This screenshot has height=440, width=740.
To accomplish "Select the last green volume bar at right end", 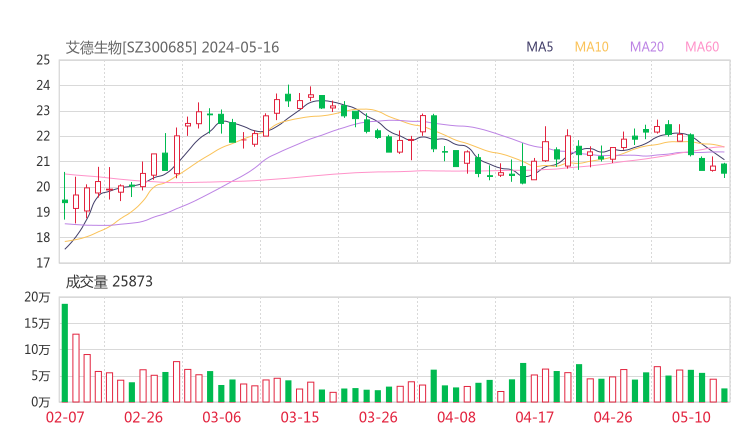I will click(x=724, y=395).
